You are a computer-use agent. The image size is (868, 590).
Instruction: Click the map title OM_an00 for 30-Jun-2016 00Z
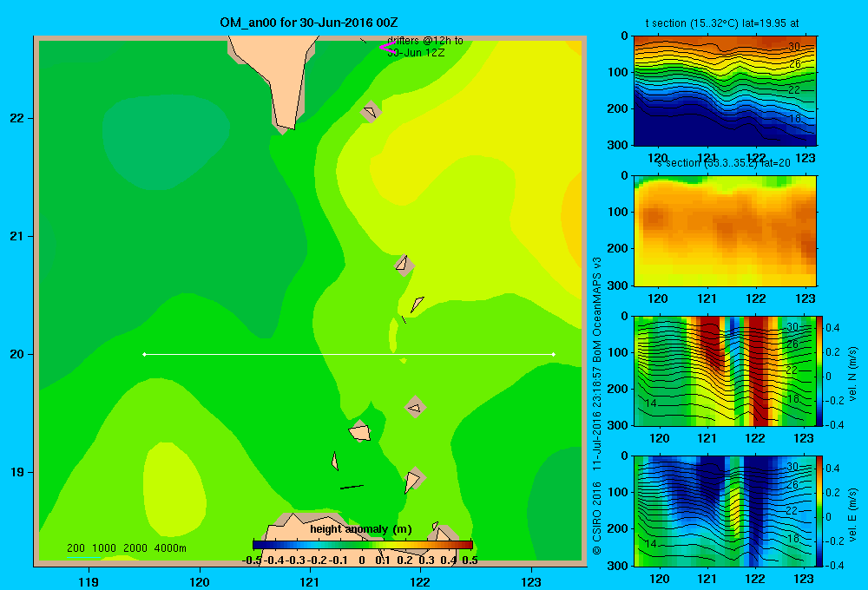coord(308,23)
